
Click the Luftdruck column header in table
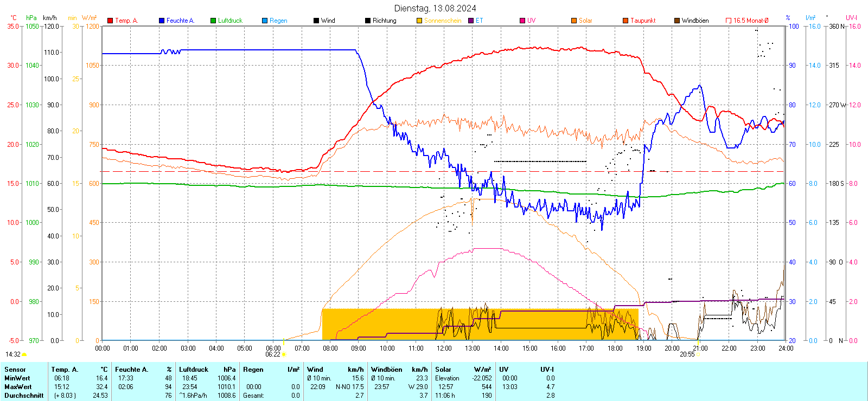[194, 370]
